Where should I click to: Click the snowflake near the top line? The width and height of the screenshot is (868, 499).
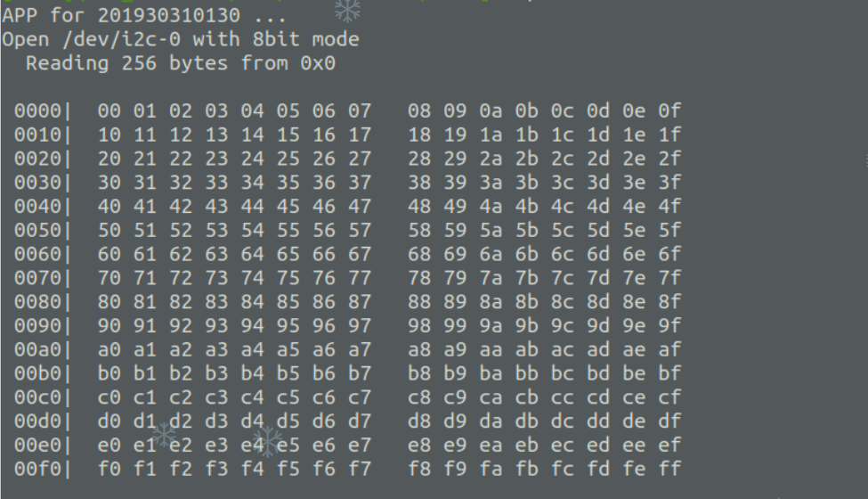[347, 10]
